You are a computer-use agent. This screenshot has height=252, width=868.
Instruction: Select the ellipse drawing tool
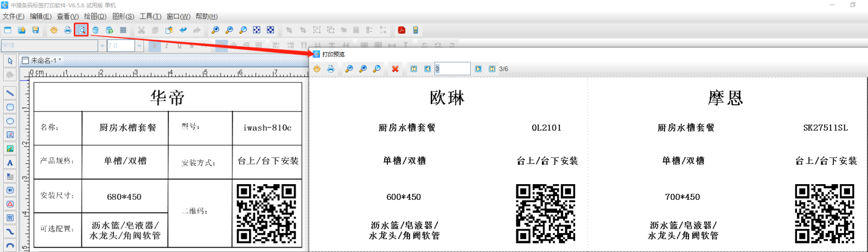(10, 121)
